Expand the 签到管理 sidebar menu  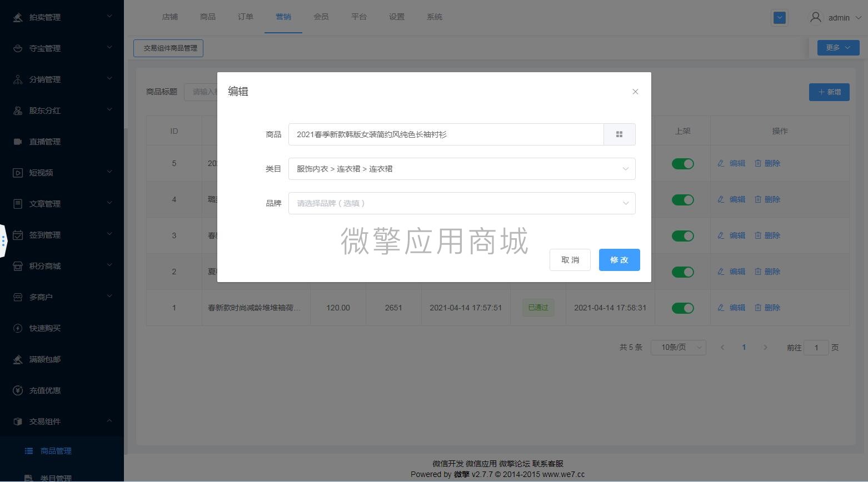[109, 234]
